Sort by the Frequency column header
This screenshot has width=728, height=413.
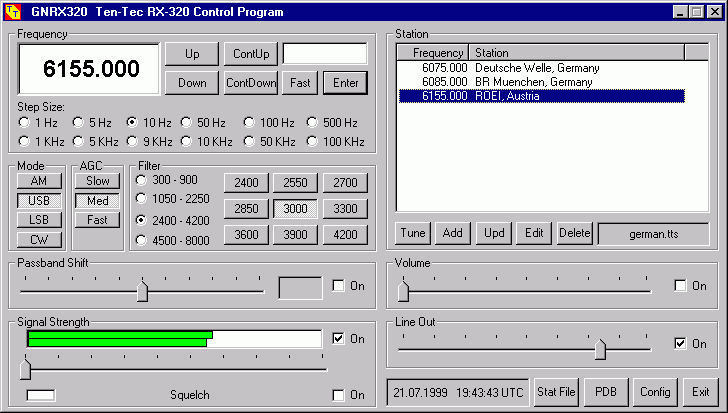[x=433, y=52]
